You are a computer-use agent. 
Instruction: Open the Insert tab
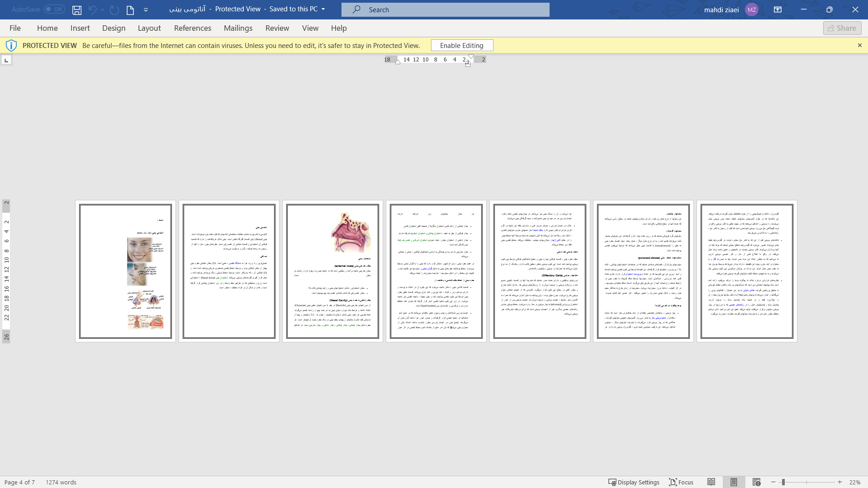(x=80, y=28)
